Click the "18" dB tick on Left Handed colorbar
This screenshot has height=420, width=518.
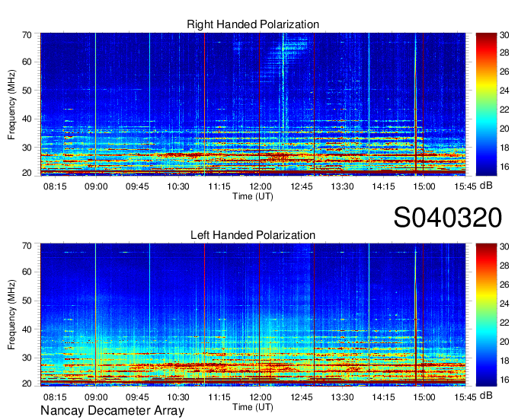click(x=504, y=361)
